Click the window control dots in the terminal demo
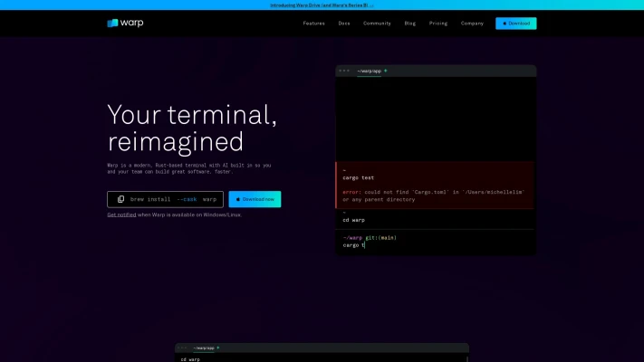Screen dimensions: 644x362 click(344, 71)
